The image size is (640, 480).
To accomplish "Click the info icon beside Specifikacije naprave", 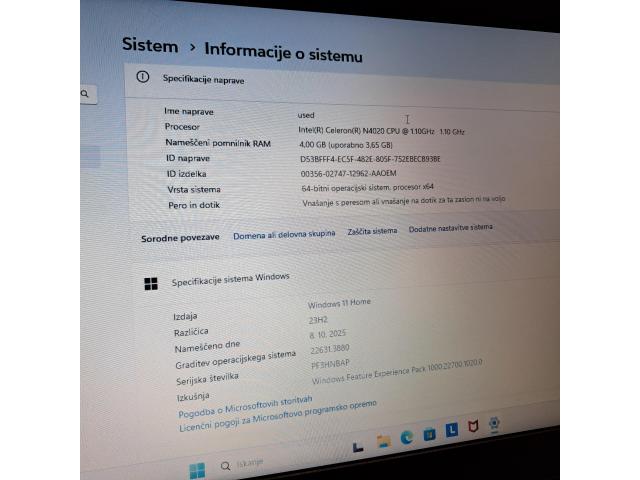I will [x=143, y=77].
